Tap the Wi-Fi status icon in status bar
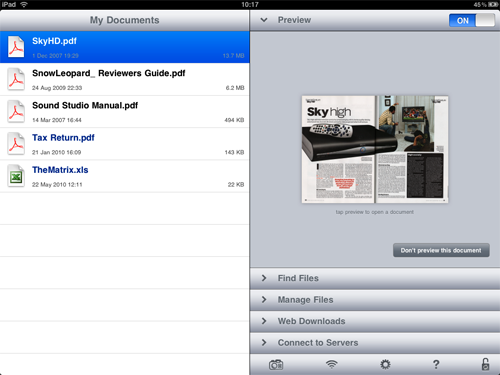The height and width of the screenshot is (375, 500). point(24,4)
